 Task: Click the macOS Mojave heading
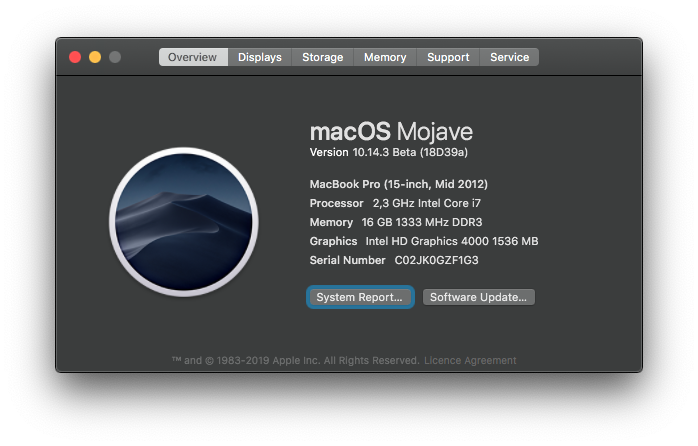point(391,132)
